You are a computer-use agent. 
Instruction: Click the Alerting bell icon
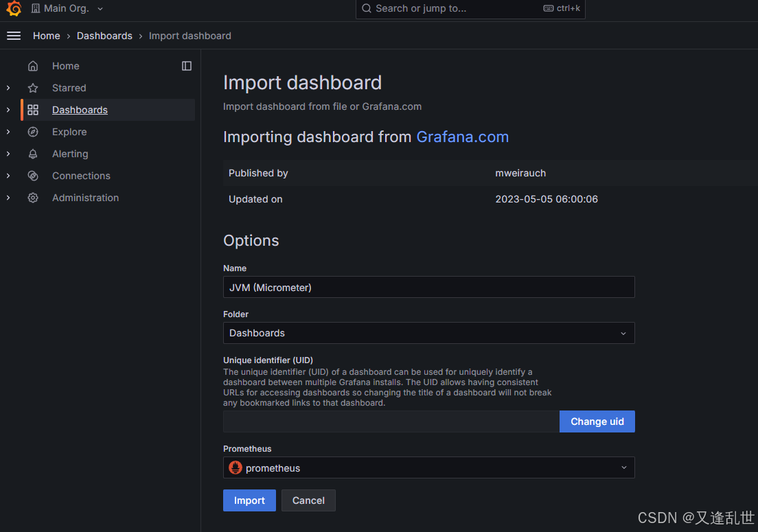(x=33, y=154)
